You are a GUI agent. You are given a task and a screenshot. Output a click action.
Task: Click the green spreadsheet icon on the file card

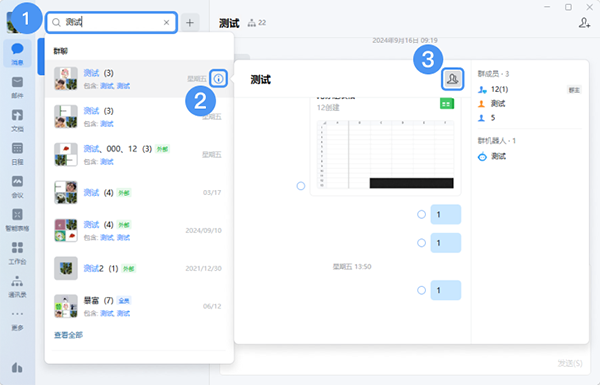coord(447,104)
